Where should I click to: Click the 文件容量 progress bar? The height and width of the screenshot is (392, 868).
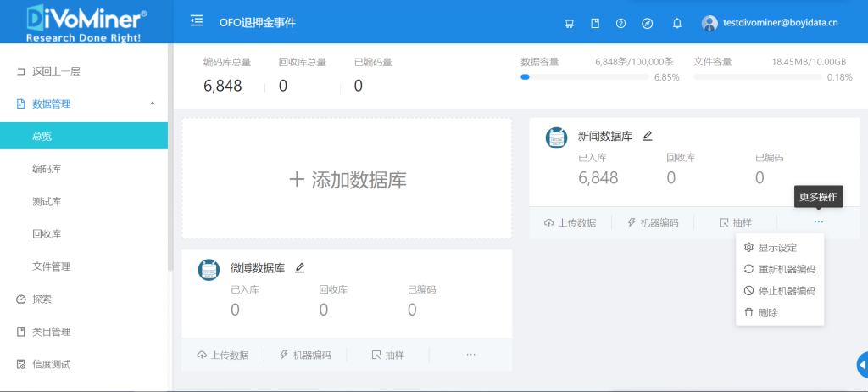tap(758, 77)
